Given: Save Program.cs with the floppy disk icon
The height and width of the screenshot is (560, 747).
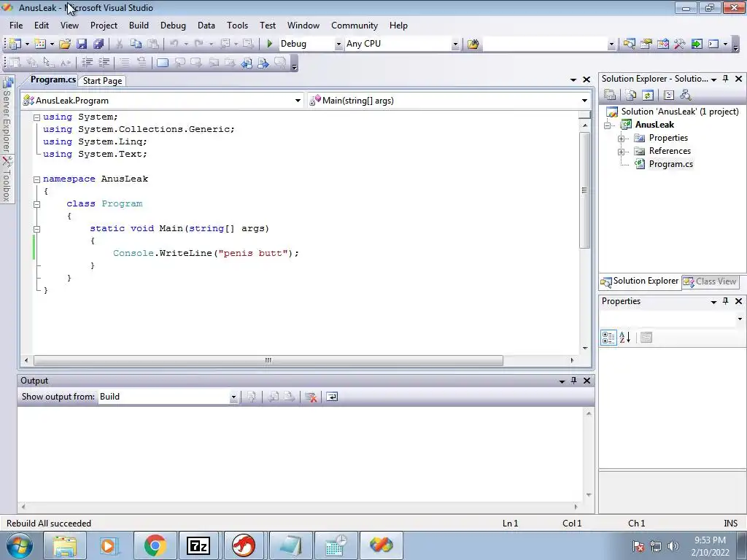Looking at the screenshot, I should (x=82, y=44).
